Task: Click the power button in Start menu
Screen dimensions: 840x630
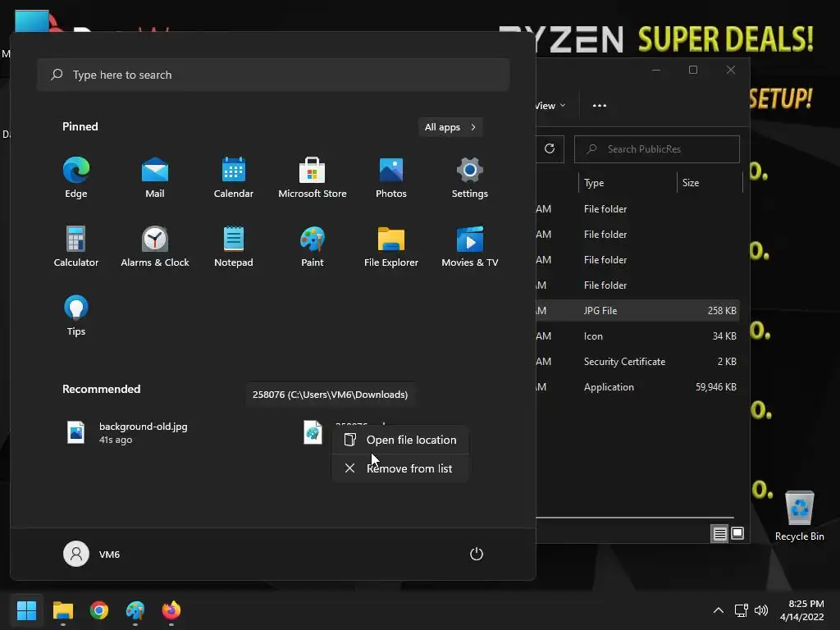Action: point(477,554)
